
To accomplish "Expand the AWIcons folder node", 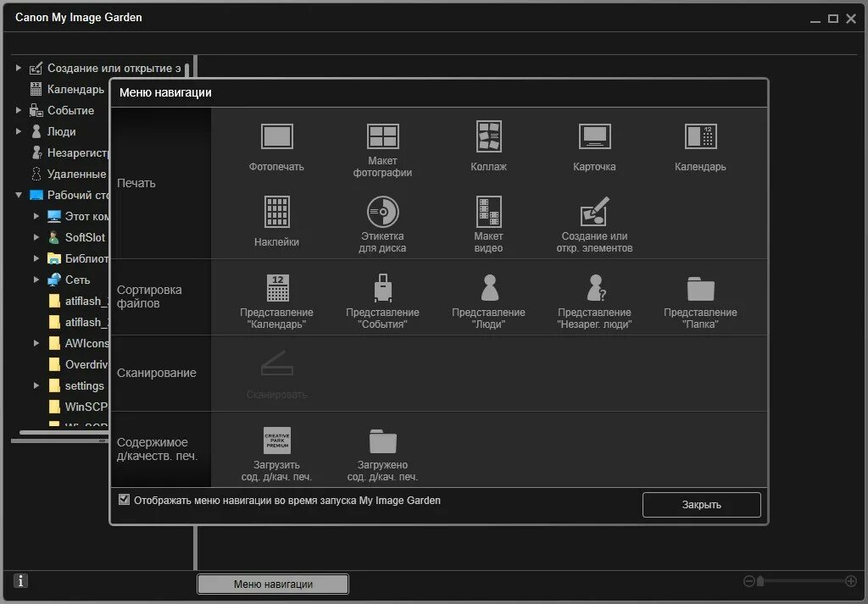I will [x=36, y=343].
